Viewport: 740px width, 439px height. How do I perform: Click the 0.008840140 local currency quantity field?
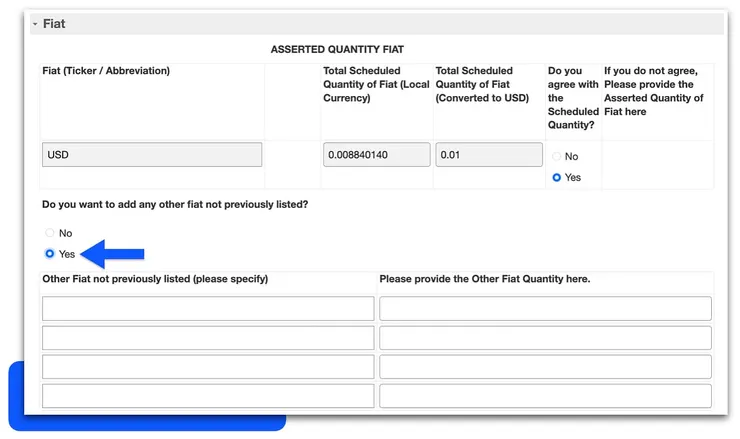[x=376, y=155]
